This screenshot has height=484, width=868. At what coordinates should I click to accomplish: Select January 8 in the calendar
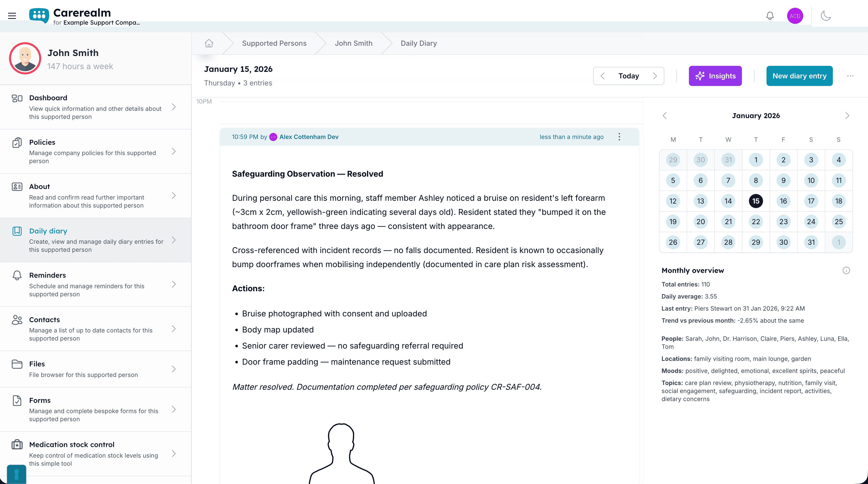tap(756, 180)
